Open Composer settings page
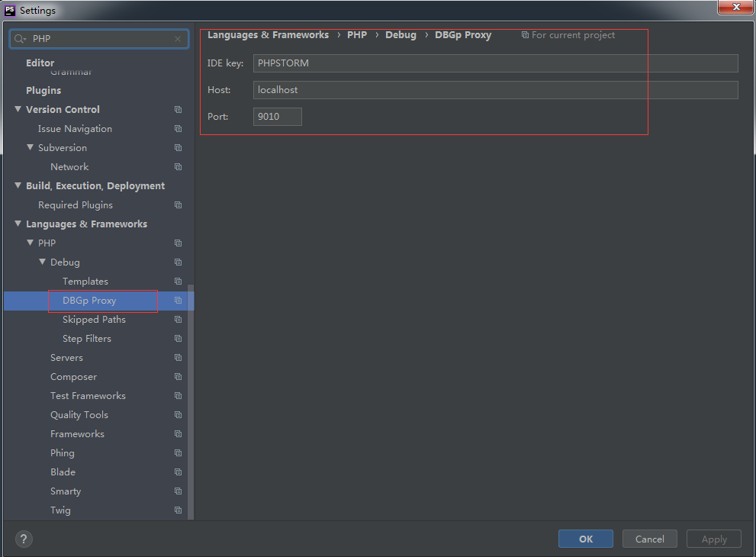The height and width of the screenshot is (557, 756). click(x=73, y=377)
